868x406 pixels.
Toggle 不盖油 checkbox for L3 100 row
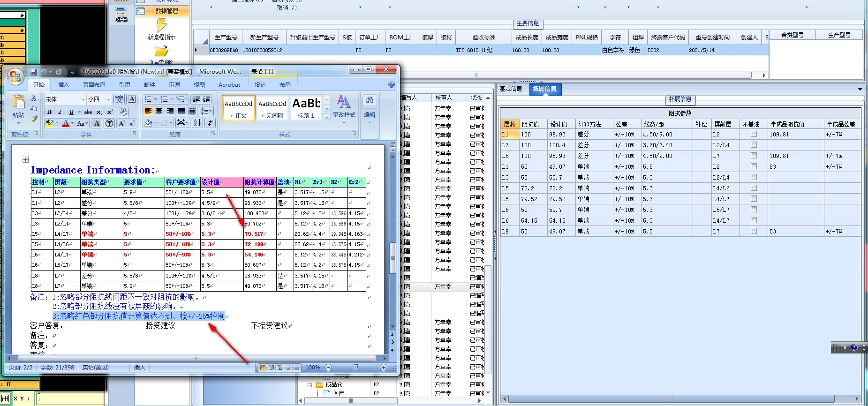click(754, 145)
